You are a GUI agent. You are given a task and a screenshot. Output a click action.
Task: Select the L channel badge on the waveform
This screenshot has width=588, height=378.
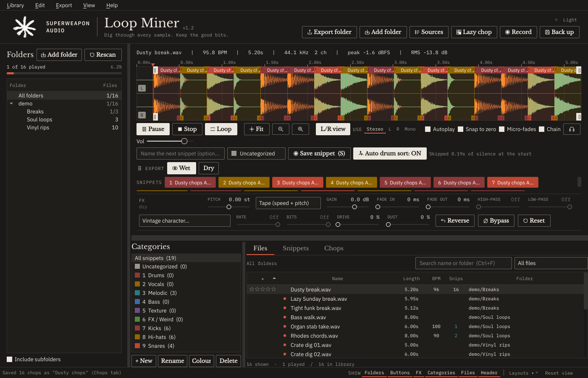[x=142, y=88]
